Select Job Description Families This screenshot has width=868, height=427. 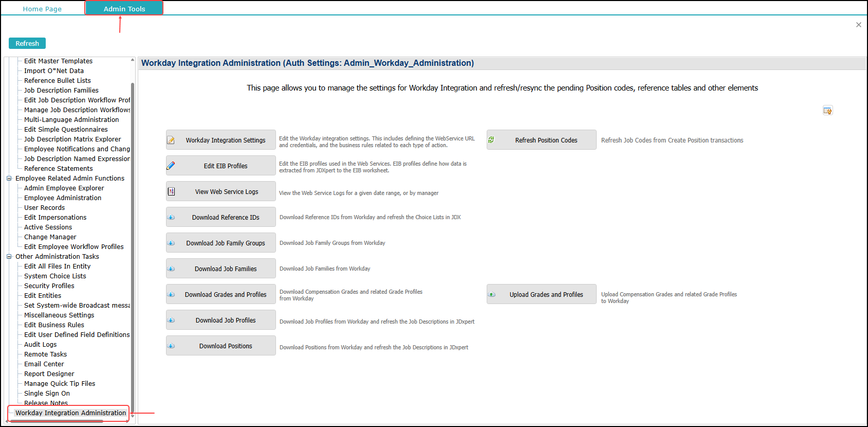tap(61, 91)
